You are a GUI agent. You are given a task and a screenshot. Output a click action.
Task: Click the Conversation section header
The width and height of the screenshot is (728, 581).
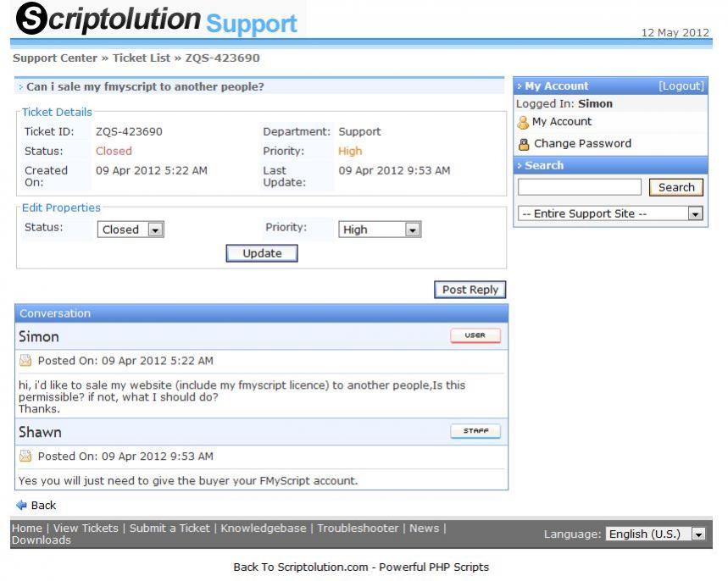click(261, 313)
